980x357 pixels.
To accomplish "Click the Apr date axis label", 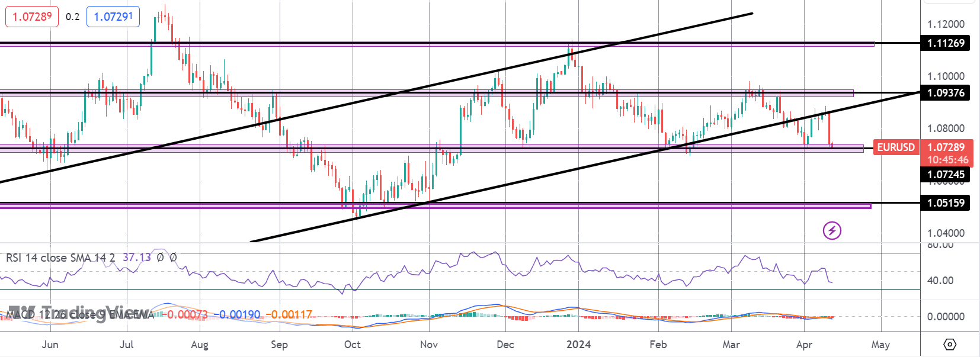I will [x=804, y=345].
